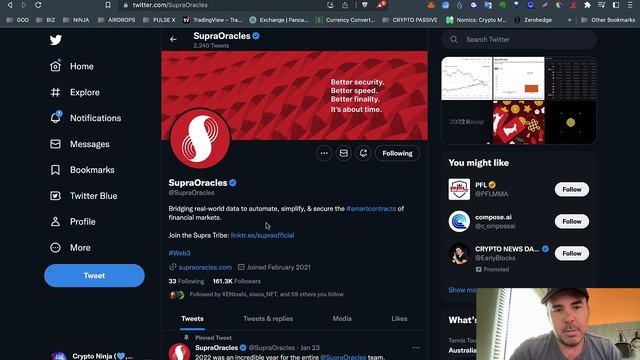
Task: Open the PULSE X bookmark folder
Action: pos(159,20)
